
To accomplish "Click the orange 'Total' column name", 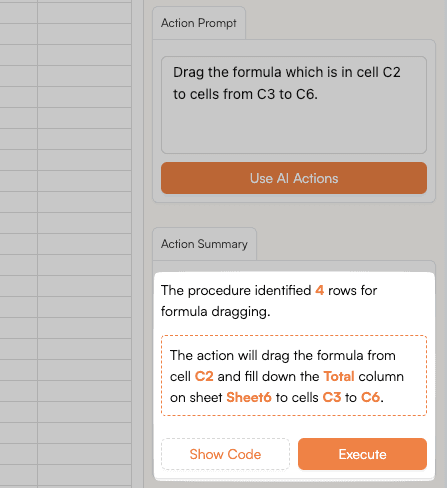I will [x=339, y=376].
